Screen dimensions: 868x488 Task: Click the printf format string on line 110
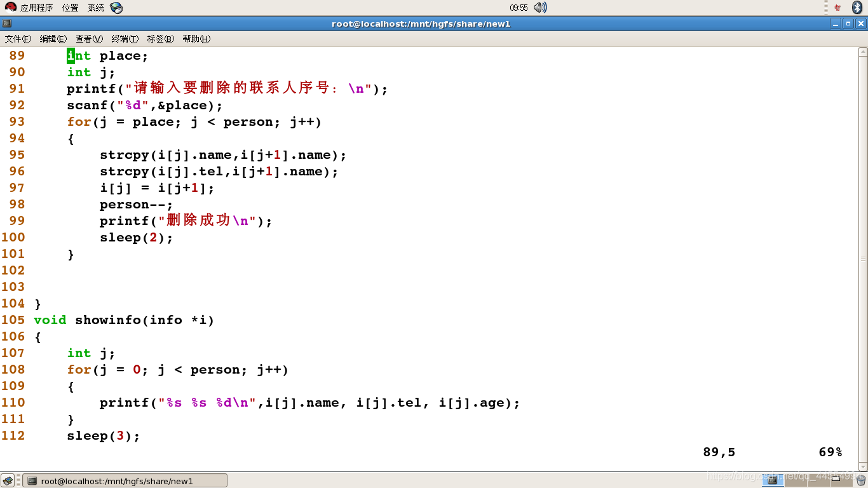pyautogui.click(x=207, y=403)
